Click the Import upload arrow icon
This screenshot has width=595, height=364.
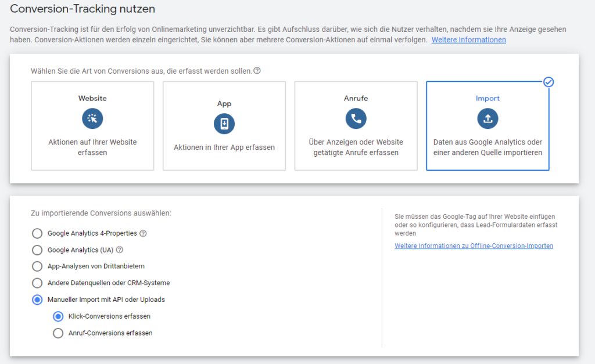pyautogui.click(x=488, y=118)
